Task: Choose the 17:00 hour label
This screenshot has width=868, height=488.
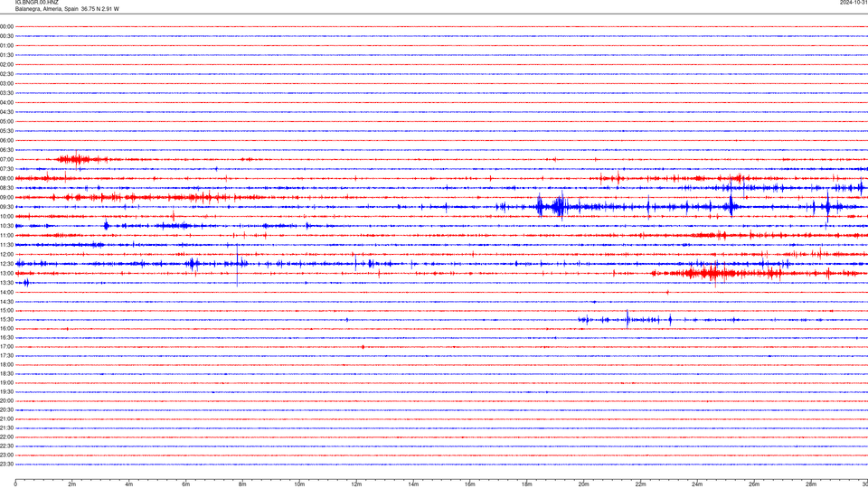Action: tap(6, 347)
